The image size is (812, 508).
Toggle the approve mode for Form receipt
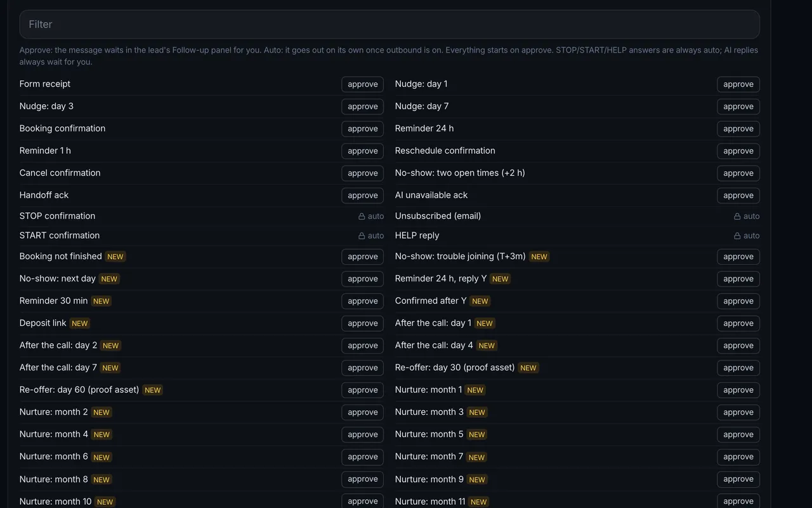click(x=363, y=84)
